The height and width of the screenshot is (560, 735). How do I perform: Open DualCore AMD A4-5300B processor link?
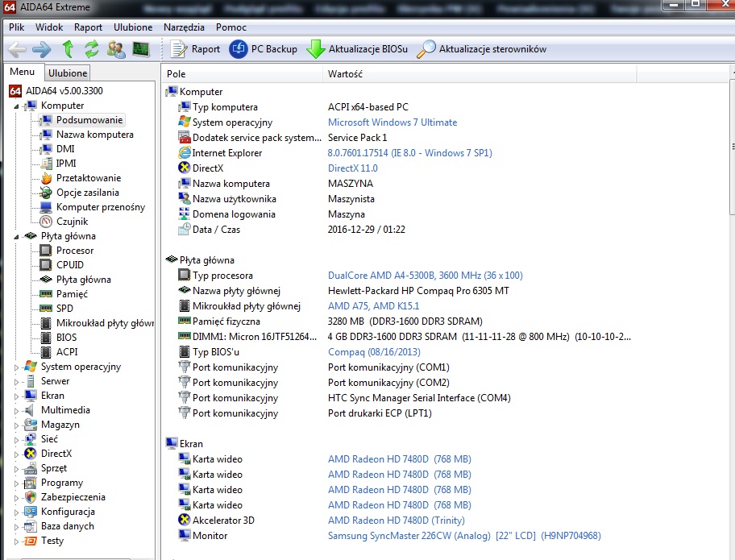click(426, 276)
